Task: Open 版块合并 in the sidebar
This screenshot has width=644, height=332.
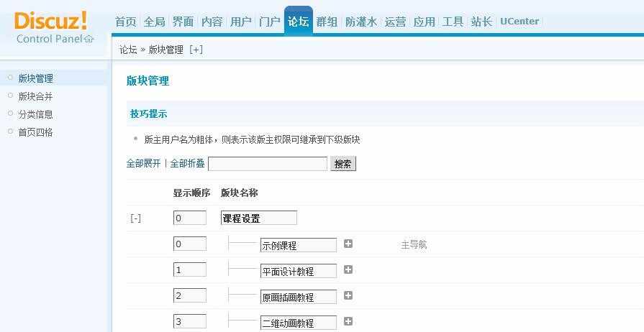Action: click(x=36, y=96)
